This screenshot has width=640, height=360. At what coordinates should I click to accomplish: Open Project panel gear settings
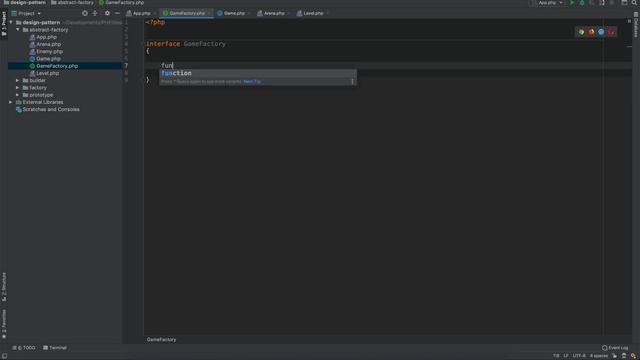(107, 13)
